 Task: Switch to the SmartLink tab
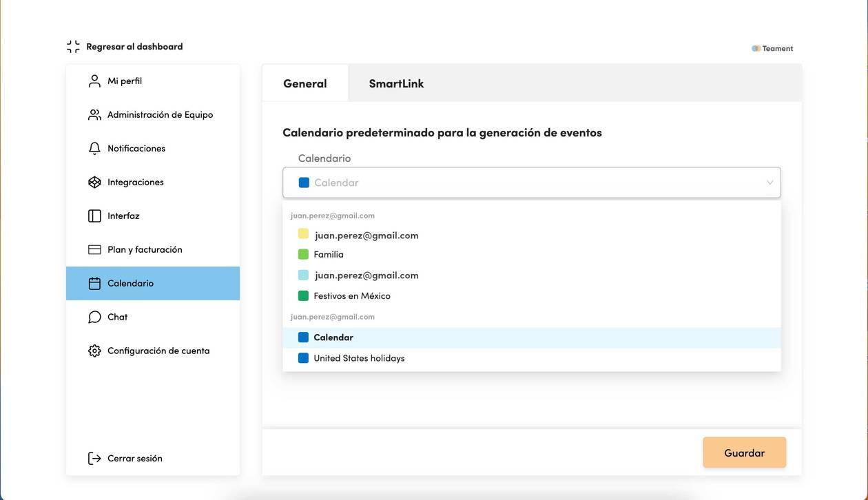point(396,83)
